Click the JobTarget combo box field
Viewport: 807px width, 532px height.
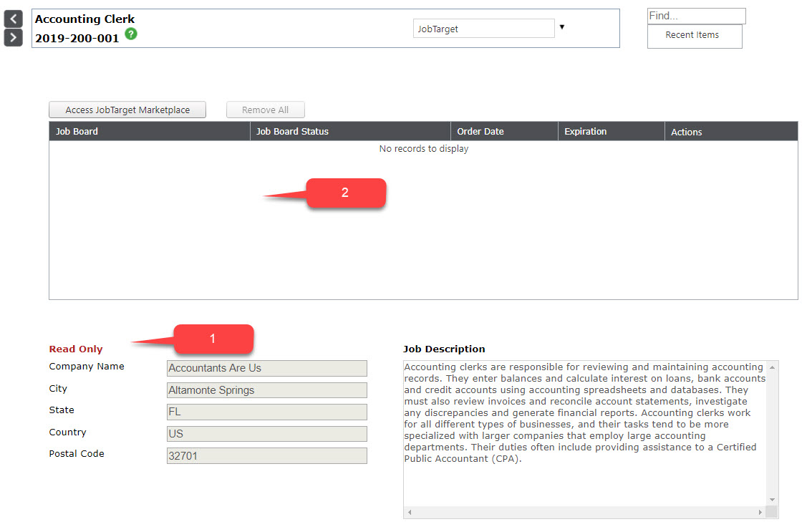click(x=483, y=29)
